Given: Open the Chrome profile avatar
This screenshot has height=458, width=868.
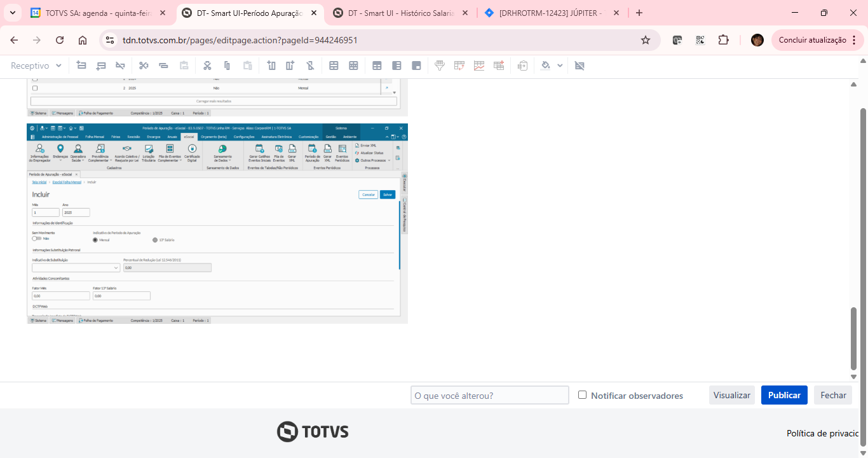Looking at the screenshot, I should pyautogui.click(x=757, y=40).
